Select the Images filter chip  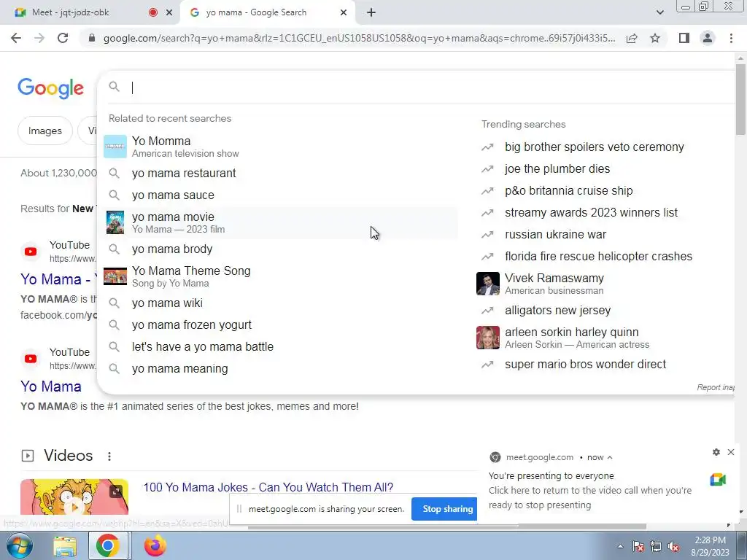click(x=44, y=131)
